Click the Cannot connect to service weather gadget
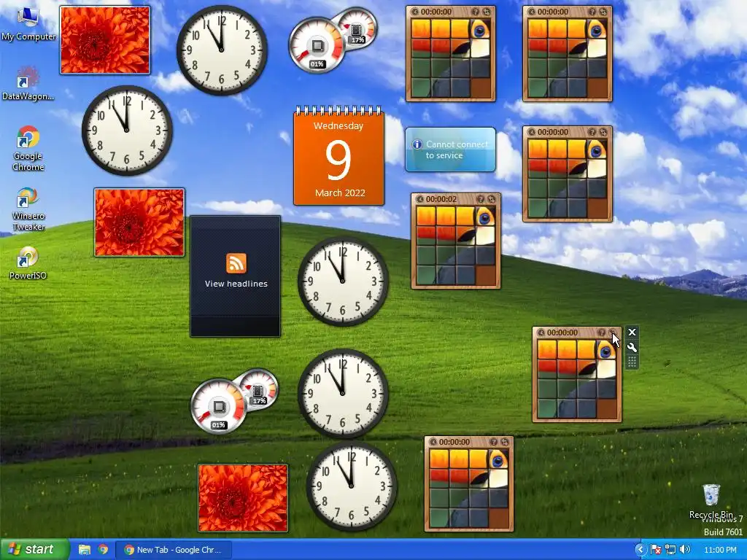Image resolution: width=747 pixels, height=560 pixels. (x=450, y=149)
